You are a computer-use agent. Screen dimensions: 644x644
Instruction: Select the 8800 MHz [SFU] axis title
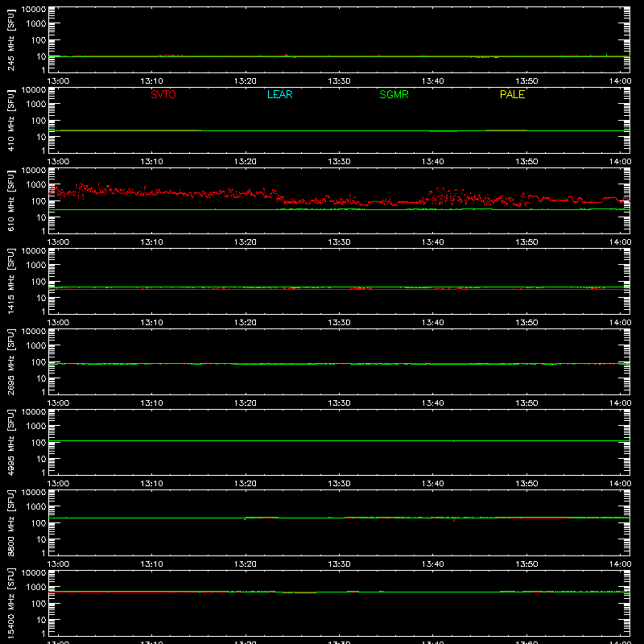[10, 523]
